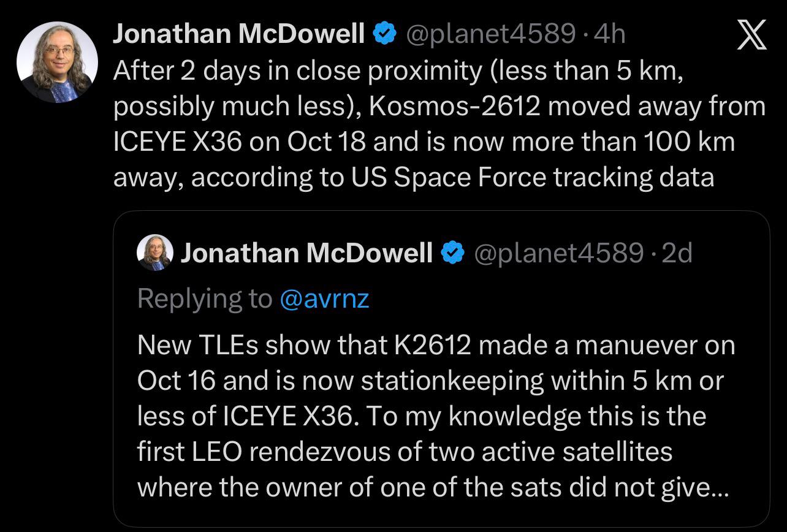The image size is (787, 532).
Task: Click the small avatar in quoted tweet
Action: pyautogui.click(x=154, y=253)
